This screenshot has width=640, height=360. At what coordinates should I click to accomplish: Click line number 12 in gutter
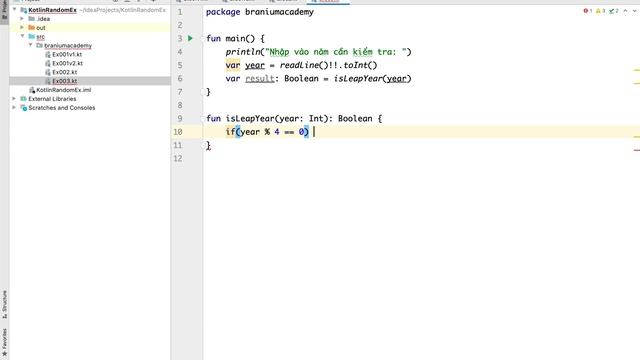click(x=178, y=158)
